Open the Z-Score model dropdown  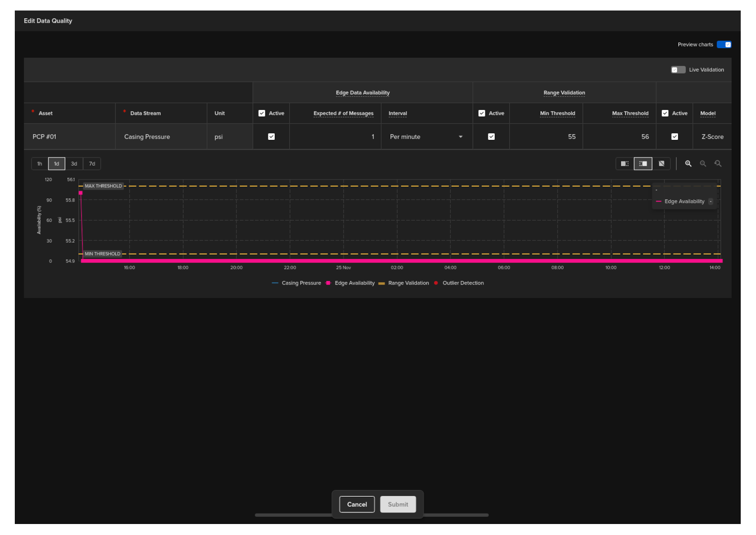(712, 137)
